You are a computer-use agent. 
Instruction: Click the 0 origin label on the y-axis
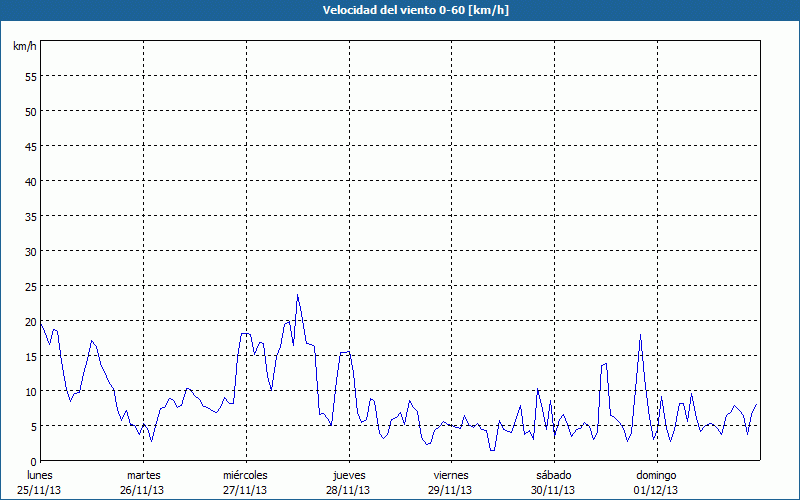33,461
